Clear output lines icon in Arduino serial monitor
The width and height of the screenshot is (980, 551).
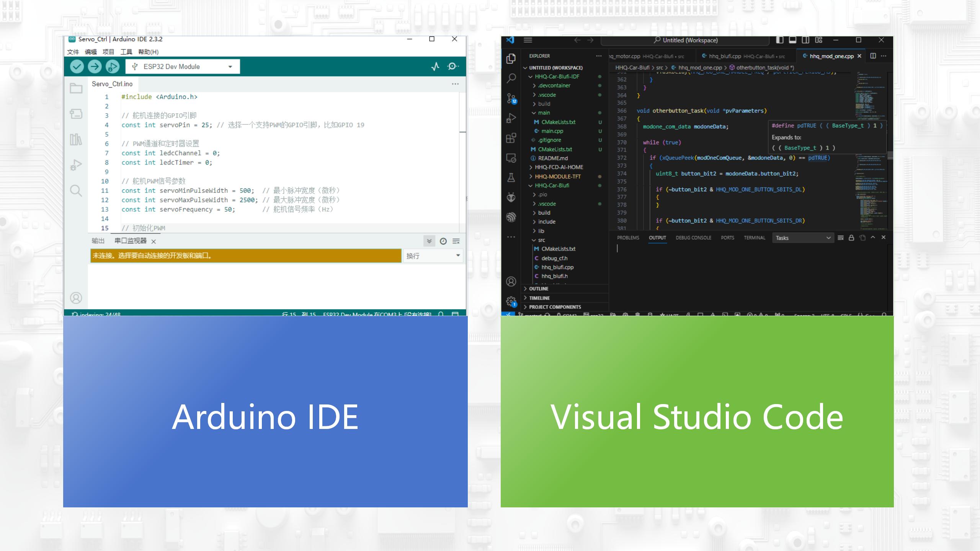(x=456, y=241)
